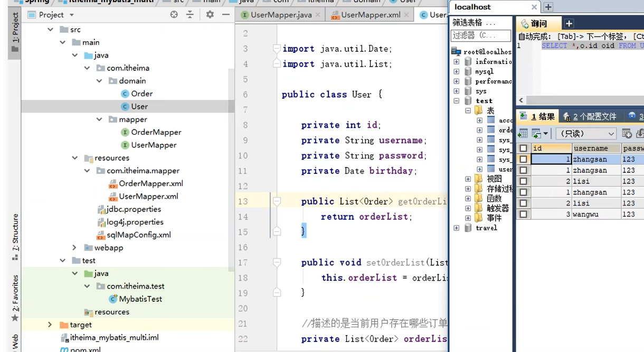This screenshot has width=644, height=352.
Task: Check the select-all checkbox in results header
Action: 523,148
